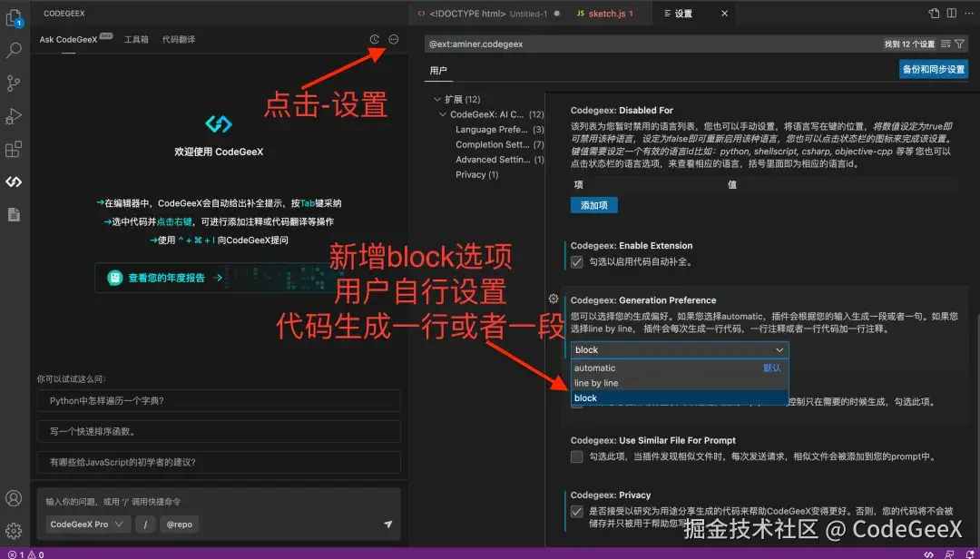Open the Search view in activity bar
The width and height of the screenshot is (980, 559).
pyautogui.click(x=14, y=50)
